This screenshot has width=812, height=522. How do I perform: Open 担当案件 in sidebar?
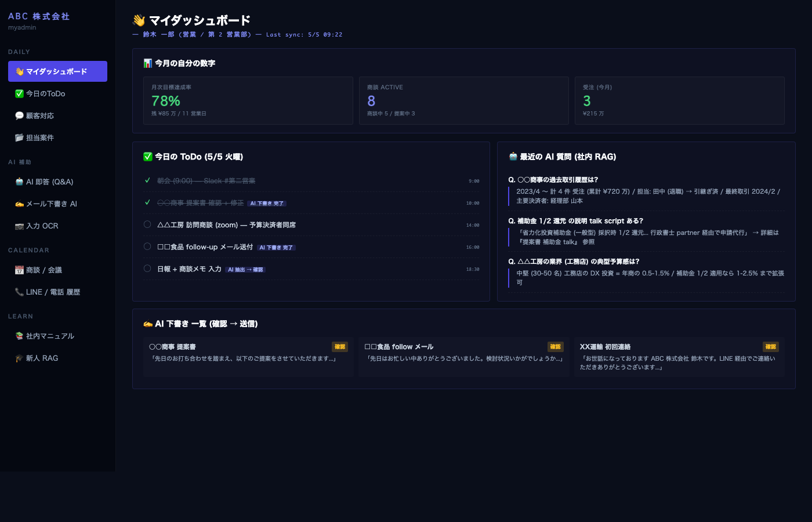pyautogui.click(x=57, y=137)
